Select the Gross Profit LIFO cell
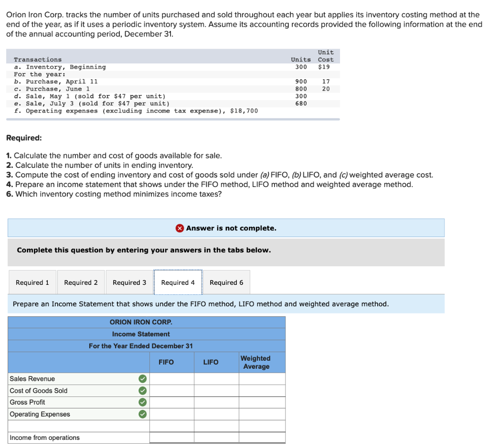Screen dimensions: 489x448 pos(216,402)
